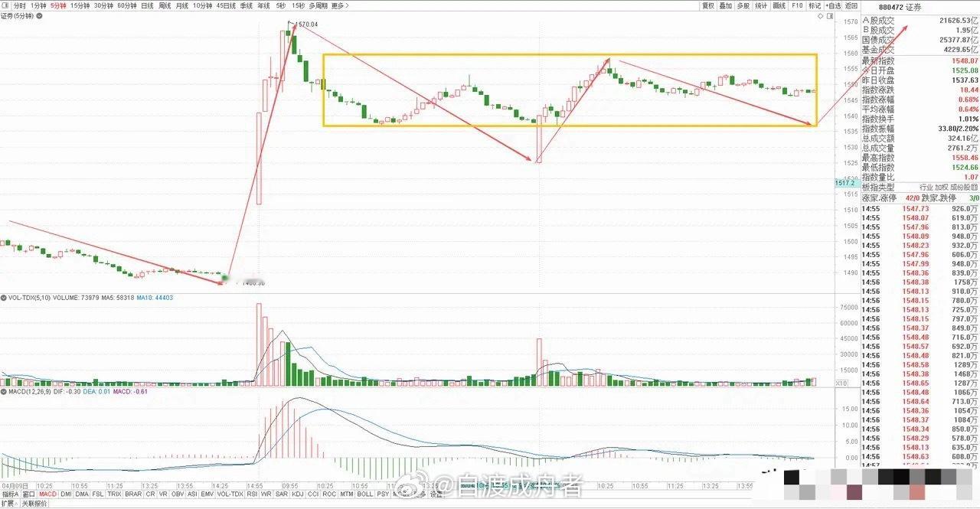Select the RSI indicator tab
This screenshot has width=980, height=509.
click(x=253, y=494)
